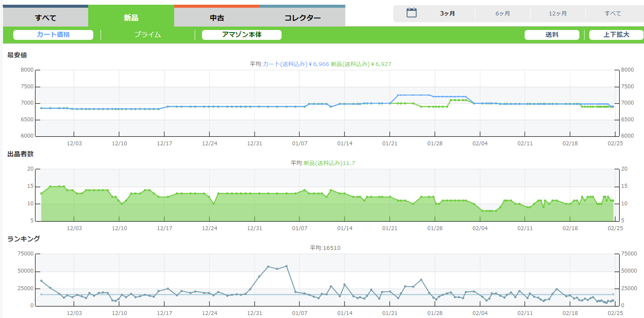Toggle the アマゾン本体 filter
The width and height of the screenshot is (644, 318).
tap(241, 35)
